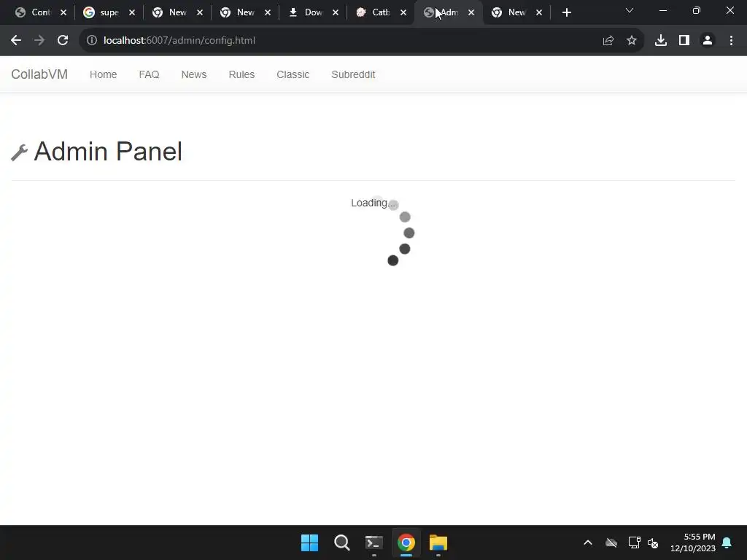Open the Chrome profile menu
The width and height of the screenshot is (747, 560).
708,41
